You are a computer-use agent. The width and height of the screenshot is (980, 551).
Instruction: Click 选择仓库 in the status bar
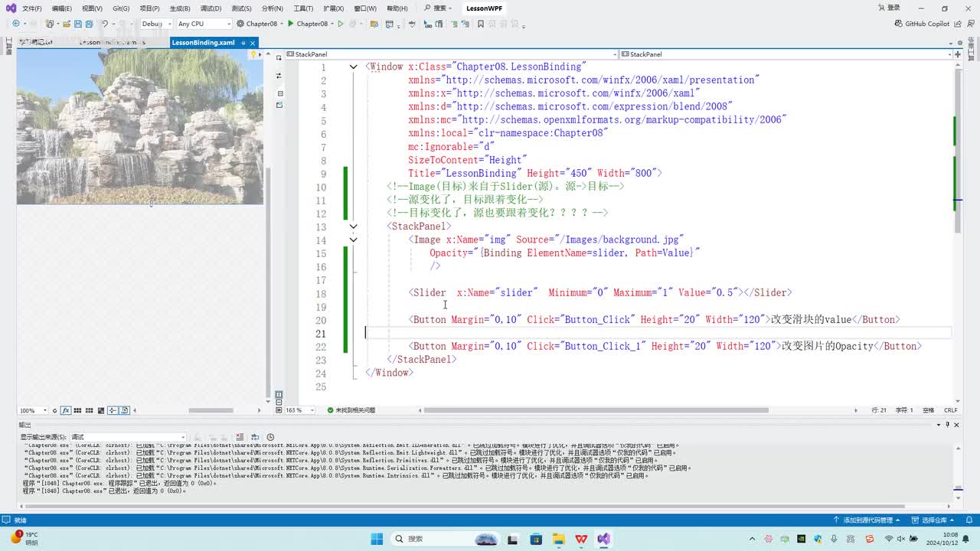point(934,520)
